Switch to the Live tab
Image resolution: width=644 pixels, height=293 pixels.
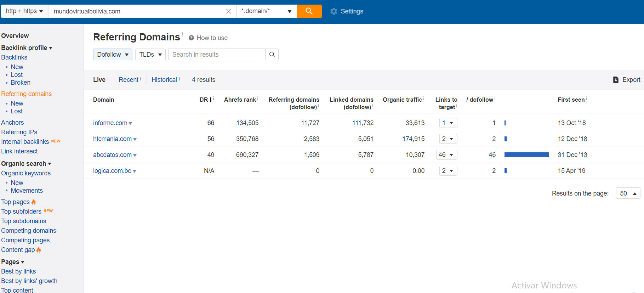(x=99, y=80)
